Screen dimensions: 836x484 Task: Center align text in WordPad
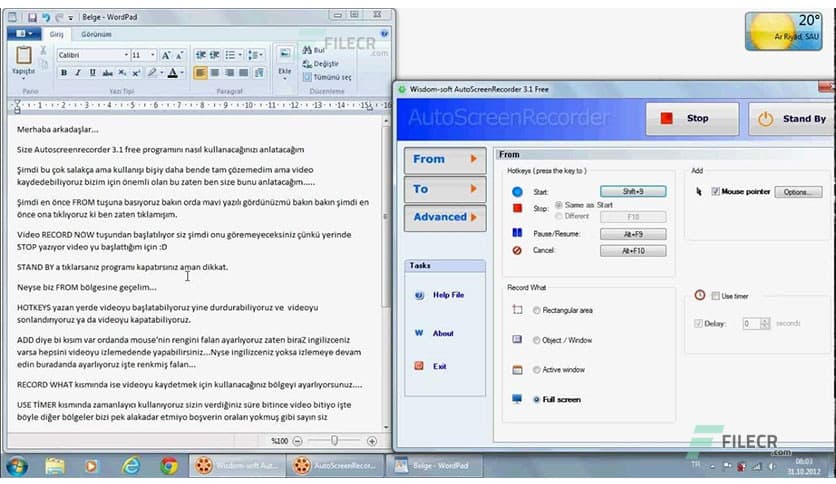coord(215,72)
